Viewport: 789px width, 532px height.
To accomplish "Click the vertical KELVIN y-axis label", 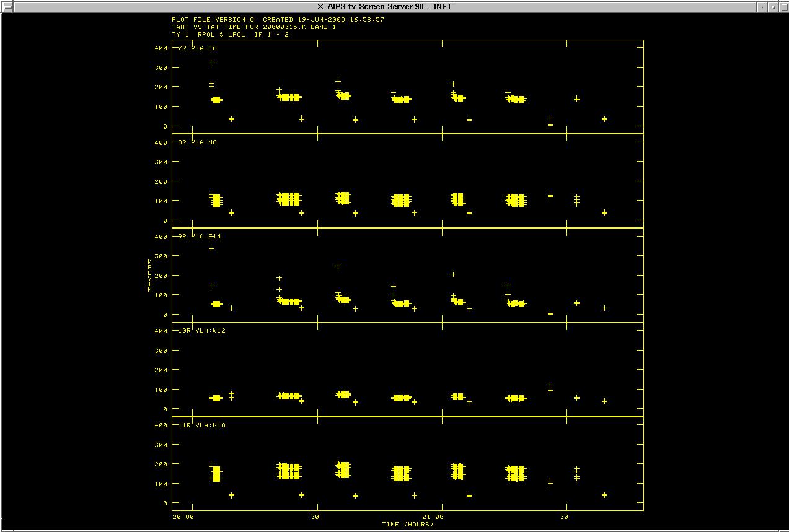I will [x=149, y=276].
